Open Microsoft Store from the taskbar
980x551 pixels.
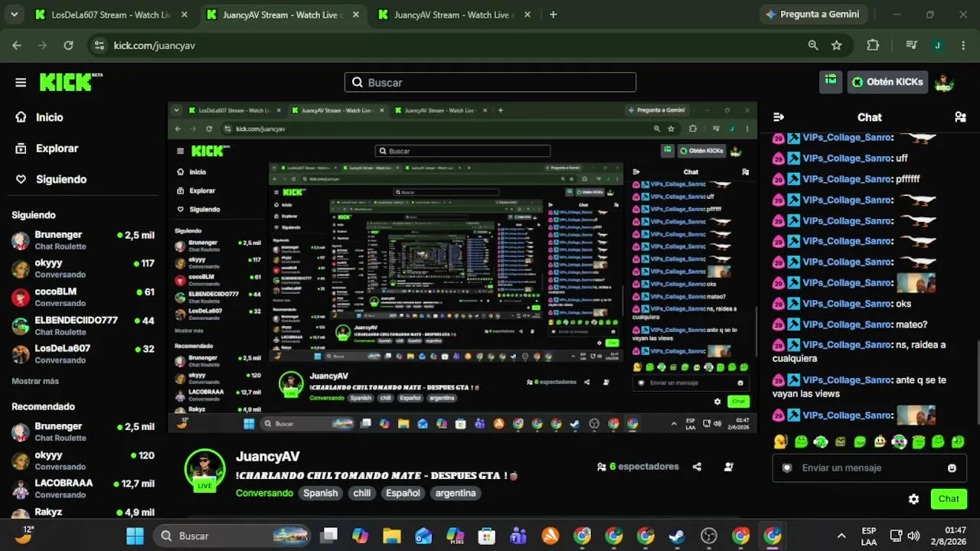coord(486,536)
